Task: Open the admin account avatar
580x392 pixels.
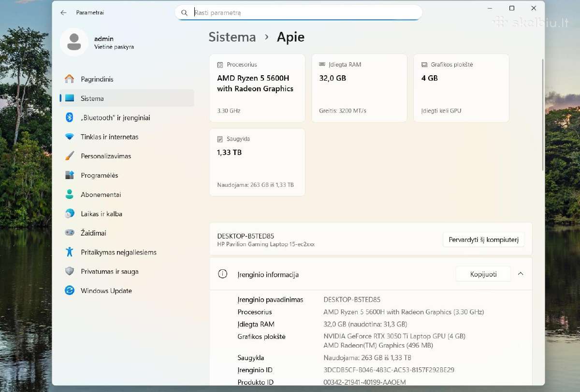Action: pyautogui.click(x=74, y=42)
